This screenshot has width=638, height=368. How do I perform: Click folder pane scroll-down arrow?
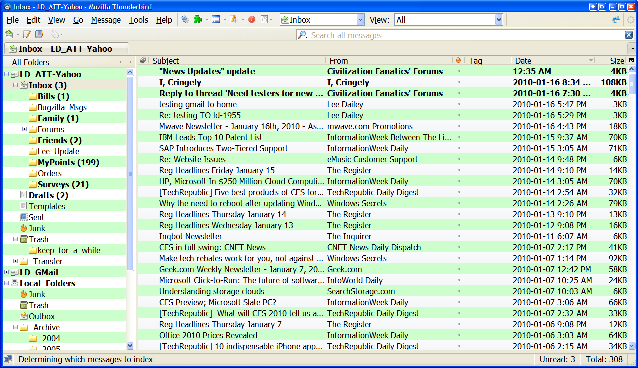(130, 346)
